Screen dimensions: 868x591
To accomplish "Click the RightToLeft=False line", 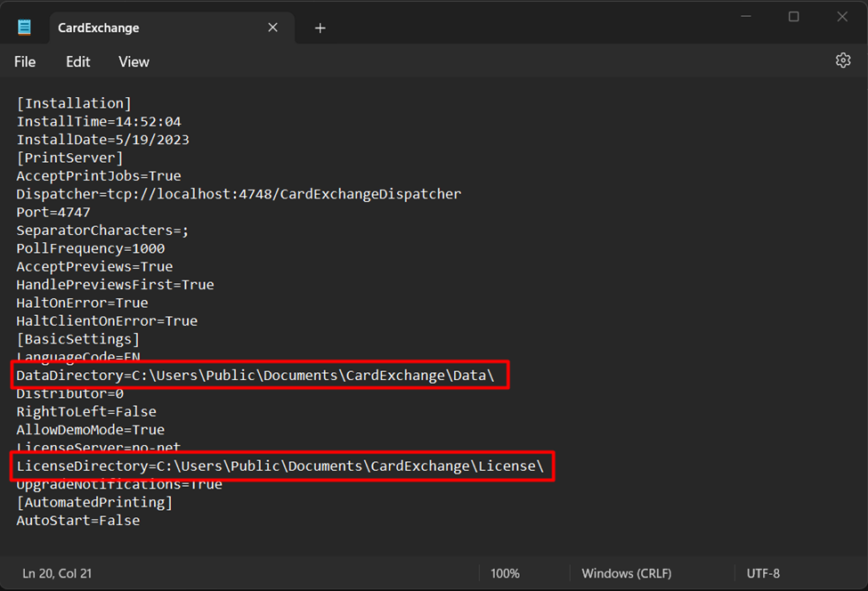I will [x=86, y=412].
